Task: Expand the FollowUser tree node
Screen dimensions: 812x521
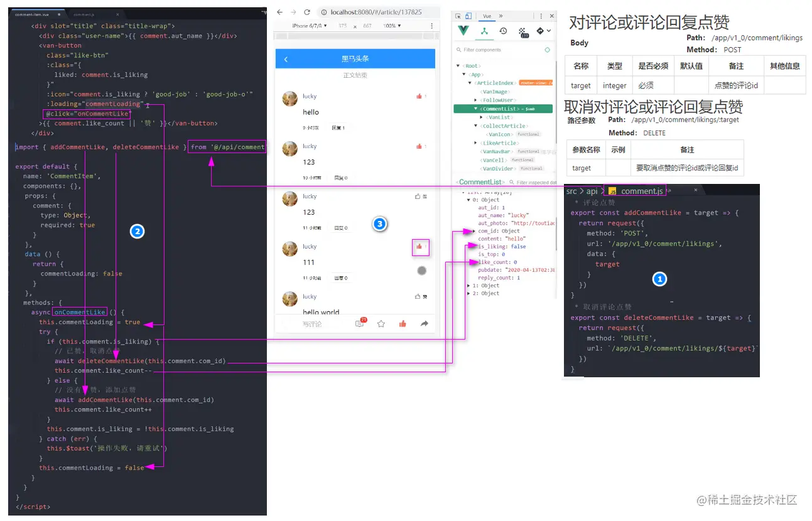Action: [476, 100]
